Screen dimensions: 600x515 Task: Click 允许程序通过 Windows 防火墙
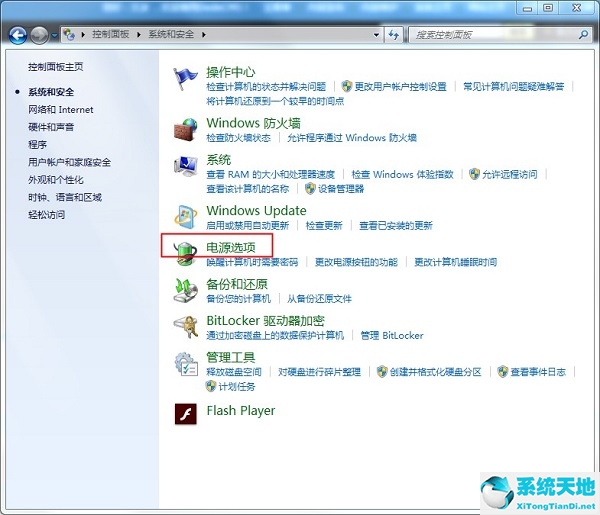[x=352, y=138]
